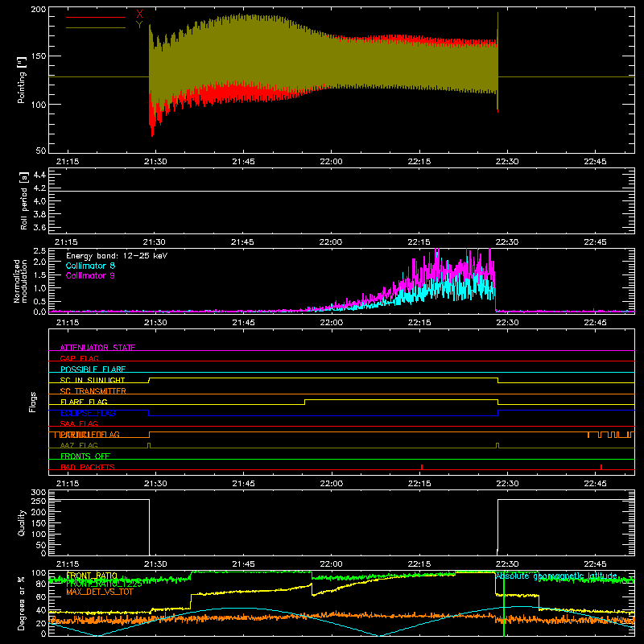Click the cyan 'Collimator 8' legend entry
This screenshot has width=644, height=644.
click(x=90, y=266)
